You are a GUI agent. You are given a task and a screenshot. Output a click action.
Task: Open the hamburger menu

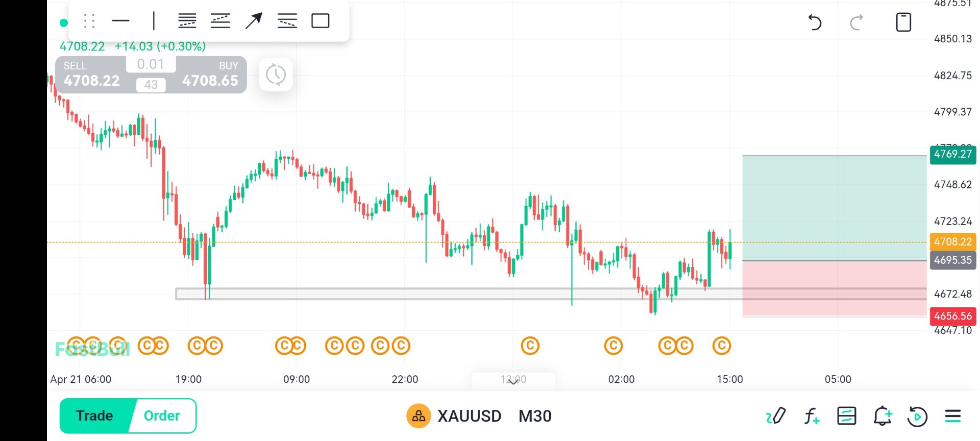(952, 416)
